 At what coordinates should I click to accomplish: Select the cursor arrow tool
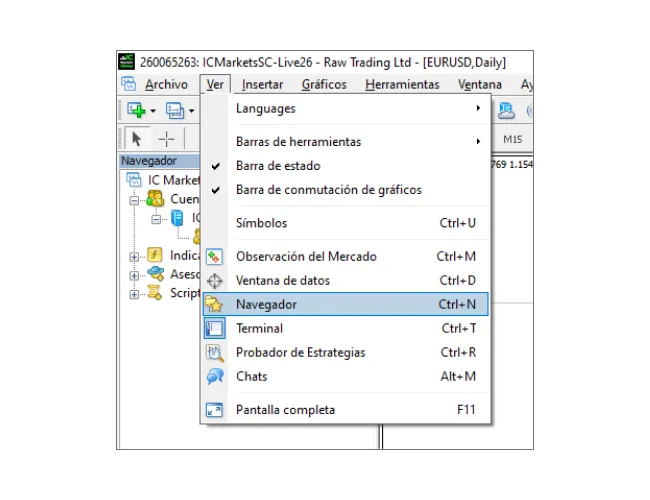tap(136, 138)
